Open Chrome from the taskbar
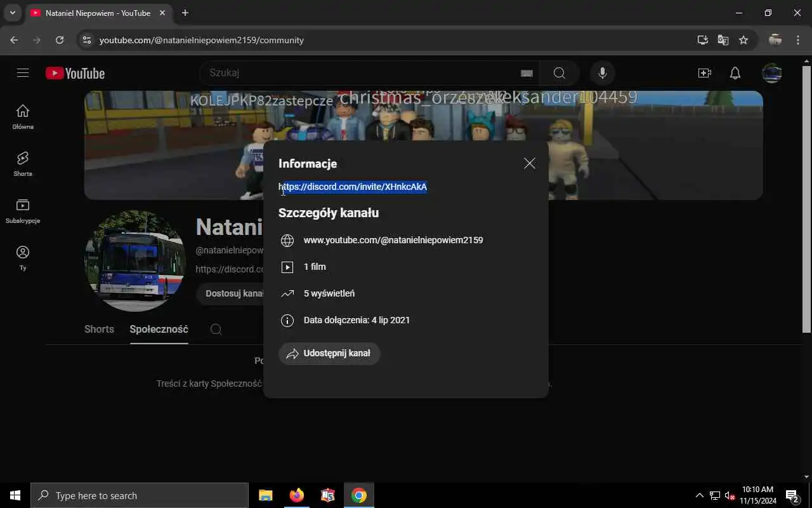This screenshot has height=508, width=812. pyautogui.click(x=359, y=495)
